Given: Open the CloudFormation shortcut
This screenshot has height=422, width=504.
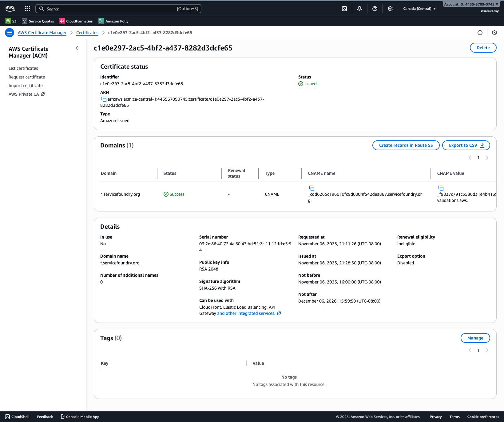Looking at the screenshot, I should click(76, 21).
